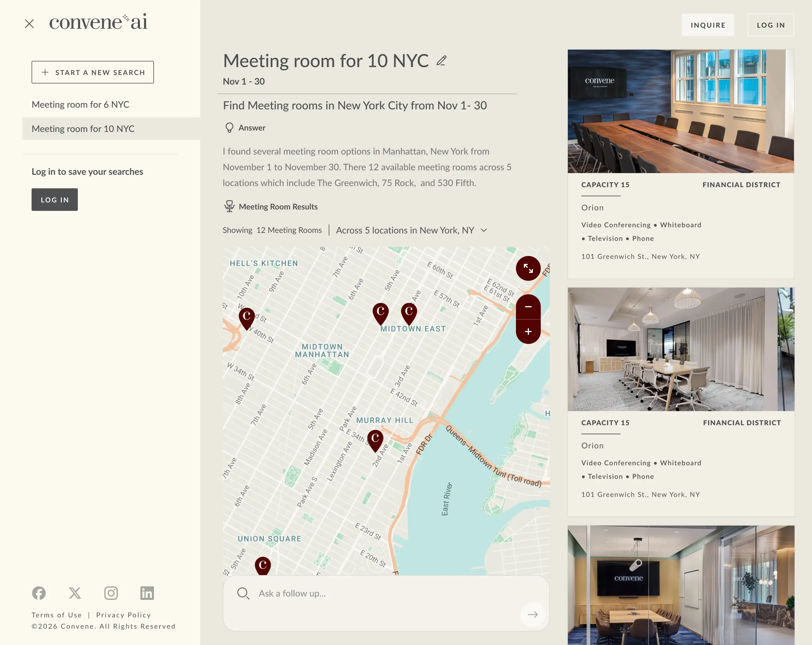
Task: Click the MURRAY HILL map label
Action: click(385, 420)
